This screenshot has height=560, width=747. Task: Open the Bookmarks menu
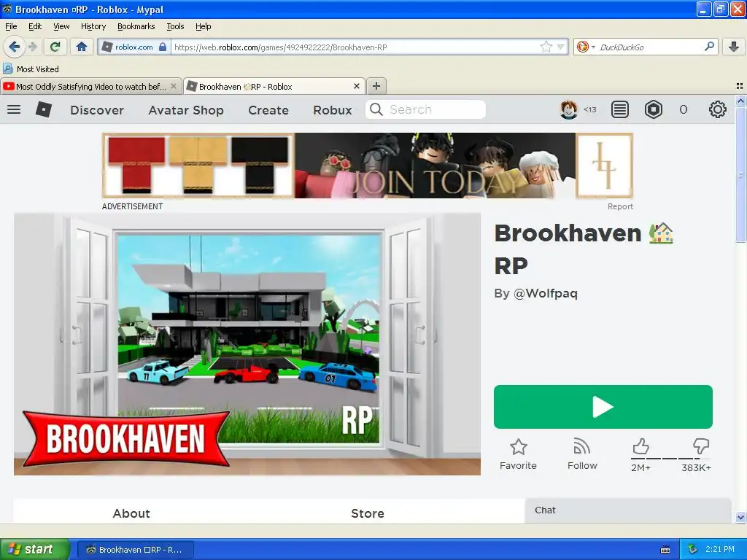pyautogui.click(x=136, y=26)
